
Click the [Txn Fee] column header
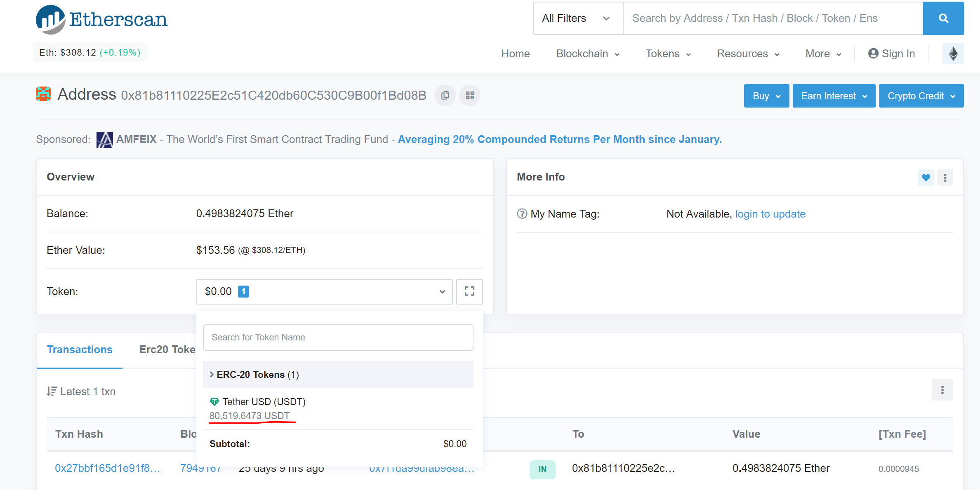(902, 434)
